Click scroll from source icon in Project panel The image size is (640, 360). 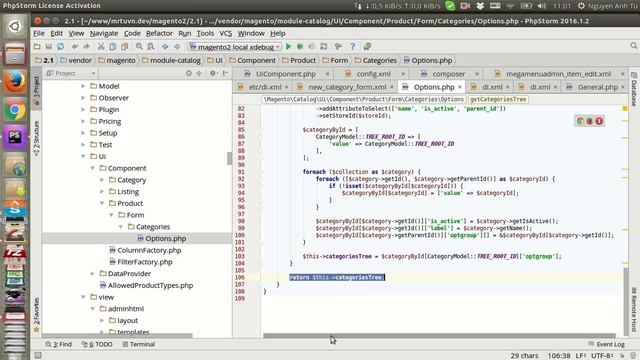pos(188,73)
